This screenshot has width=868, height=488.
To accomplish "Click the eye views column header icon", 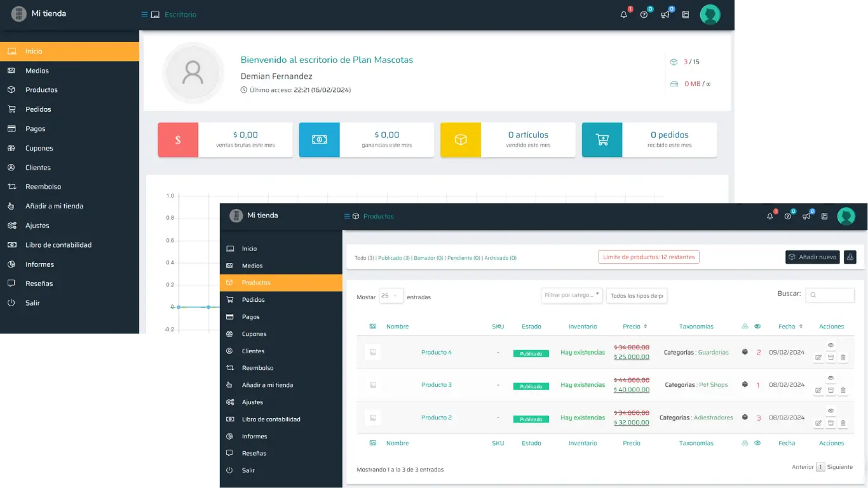I will [757, 327].
